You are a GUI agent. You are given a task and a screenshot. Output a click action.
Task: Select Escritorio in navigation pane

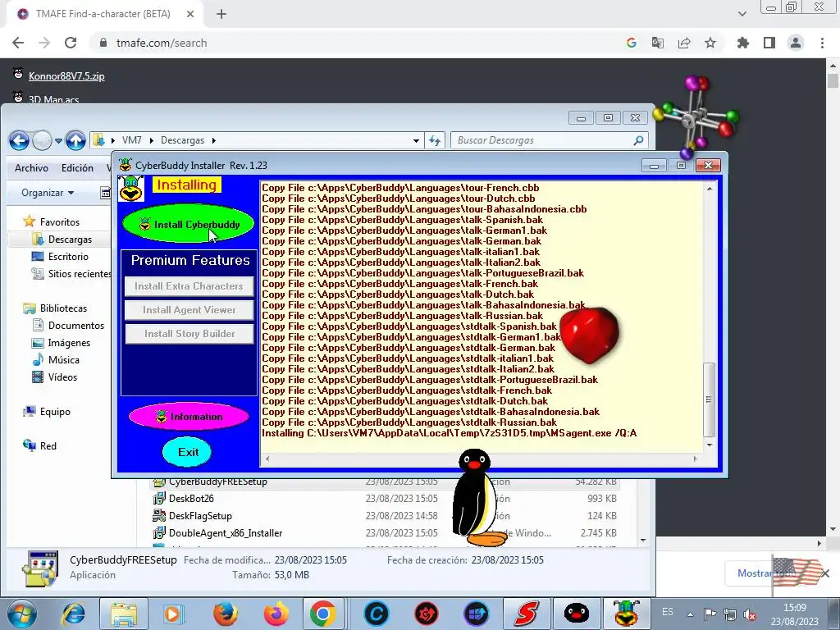[x=68, y=257]
